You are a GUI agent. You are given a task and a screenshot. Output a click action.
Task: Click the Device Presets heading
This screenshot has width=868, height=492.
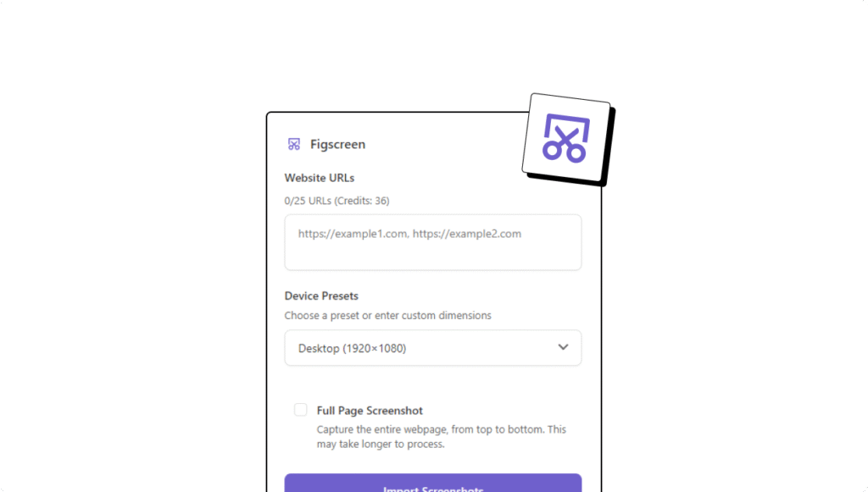pyautogui.click(x=321, y=296)
